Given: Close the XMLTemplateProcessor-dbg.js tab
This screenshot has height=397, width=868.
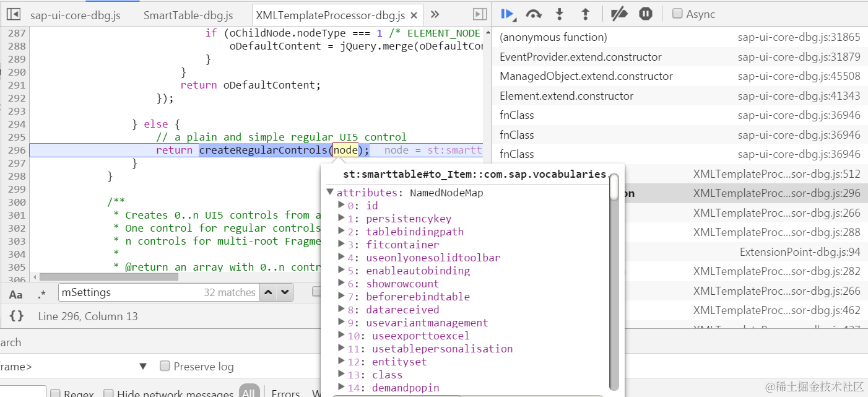Looking at the screenshot, I should 415,15.
